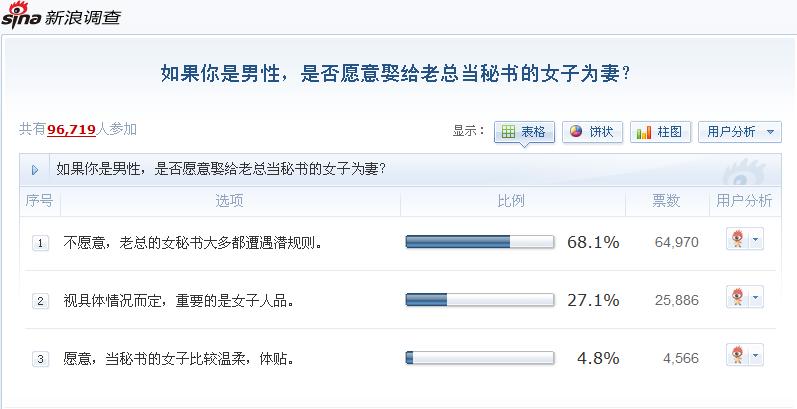
Task: Select the number 1 box for 不愿意 option
Action: point(40,242)
